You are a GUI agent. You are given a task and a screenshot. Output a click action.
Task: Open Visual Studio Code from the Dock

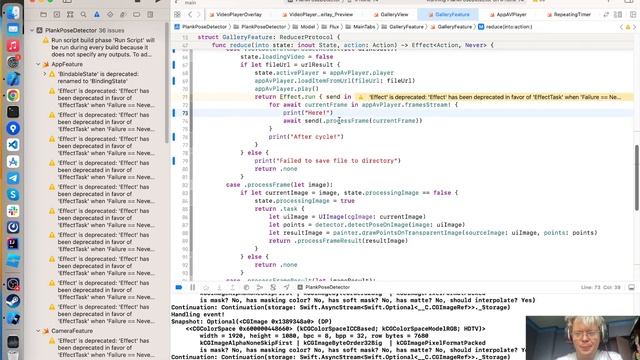(x=13, y=145)
